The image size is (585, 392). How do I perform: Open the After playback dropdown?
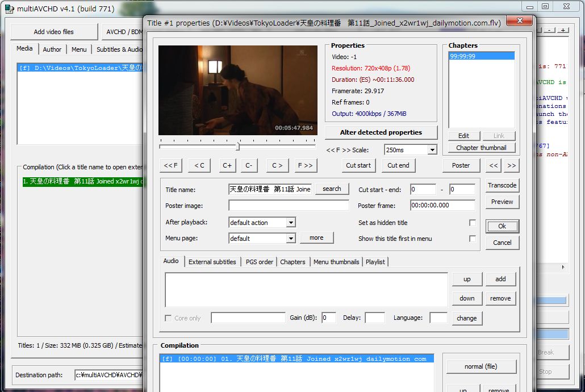coord(291,223)
